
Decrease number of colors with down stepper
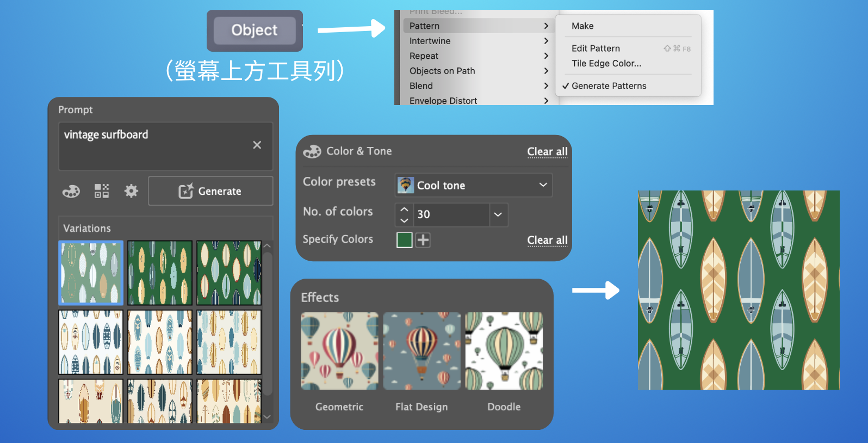pos(404,220)
